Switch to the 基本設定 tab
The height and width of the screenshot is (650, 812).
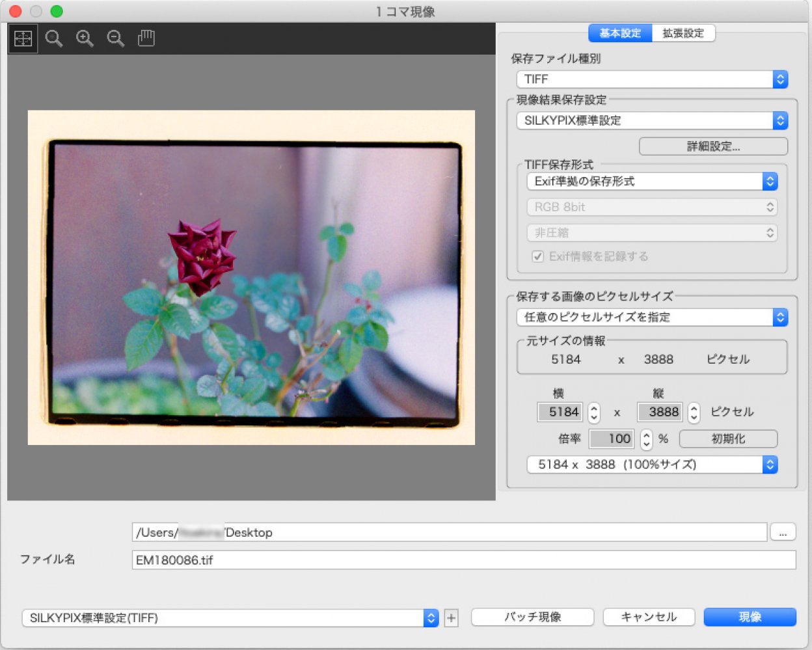[620, 33]
